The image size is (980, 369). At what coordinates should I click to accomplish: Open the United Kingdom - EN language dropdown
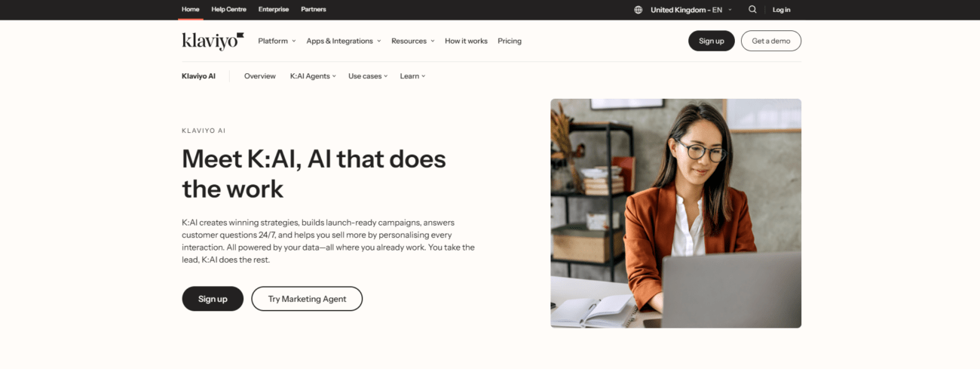(691, 10)
